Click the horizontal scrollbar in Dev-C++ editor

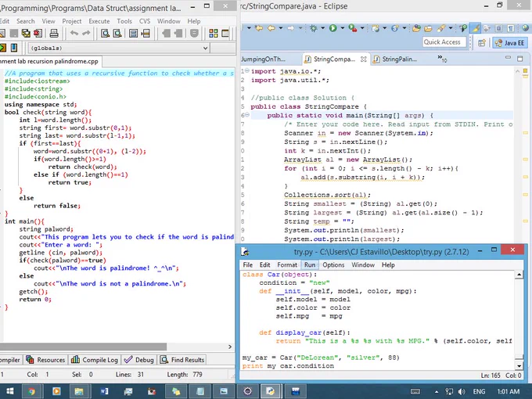coord(83,347)
